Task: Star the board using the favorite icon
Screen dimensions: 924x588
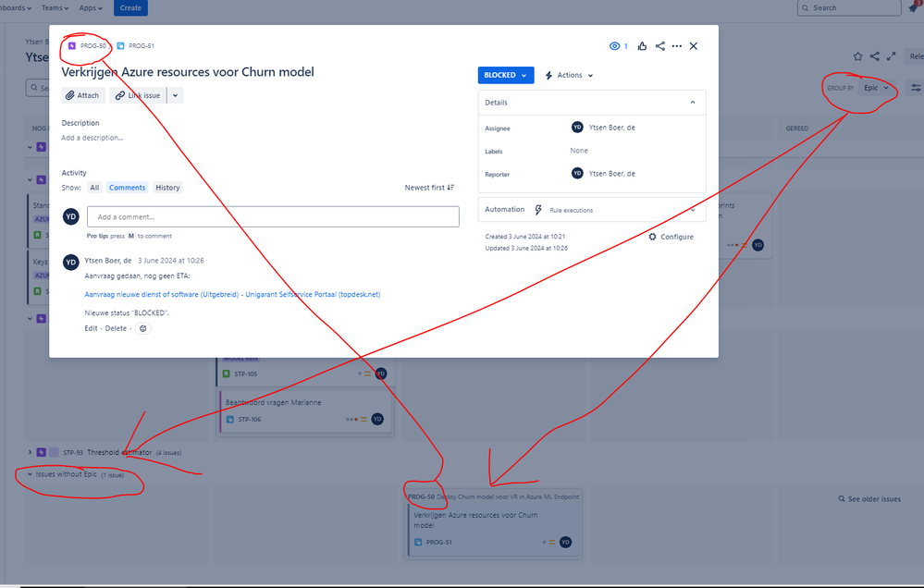Action: point(857,55)
